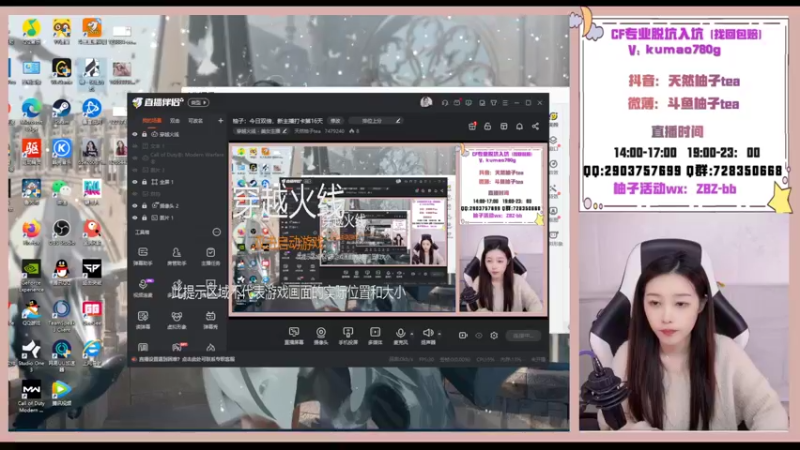This screenshot has width=800, height=450.
Task: Select the orange highlighted first scene tab
Action: 152,121
